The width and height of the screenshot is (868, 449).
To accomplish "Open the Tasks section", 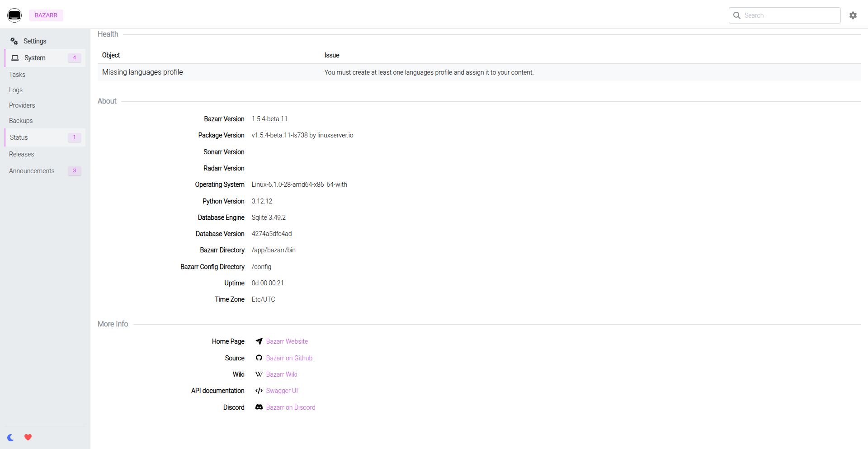I will coord(17,74).
